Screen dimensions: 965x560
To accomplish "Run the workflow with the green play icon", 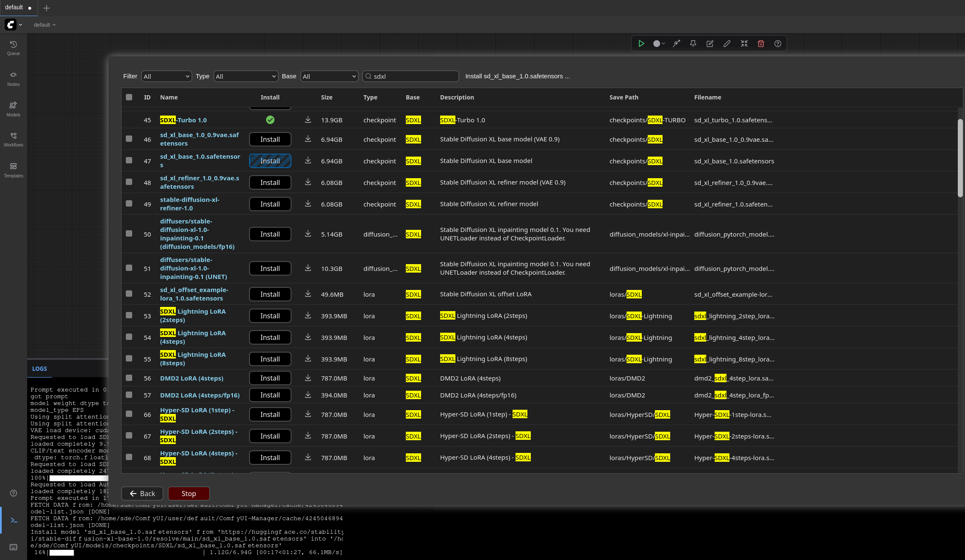I will click(641, 44).
